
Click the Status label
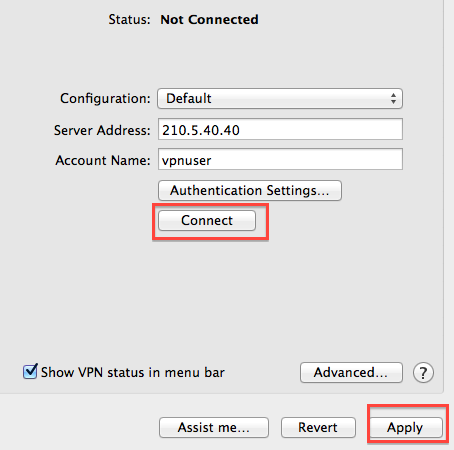pos(129,20)
